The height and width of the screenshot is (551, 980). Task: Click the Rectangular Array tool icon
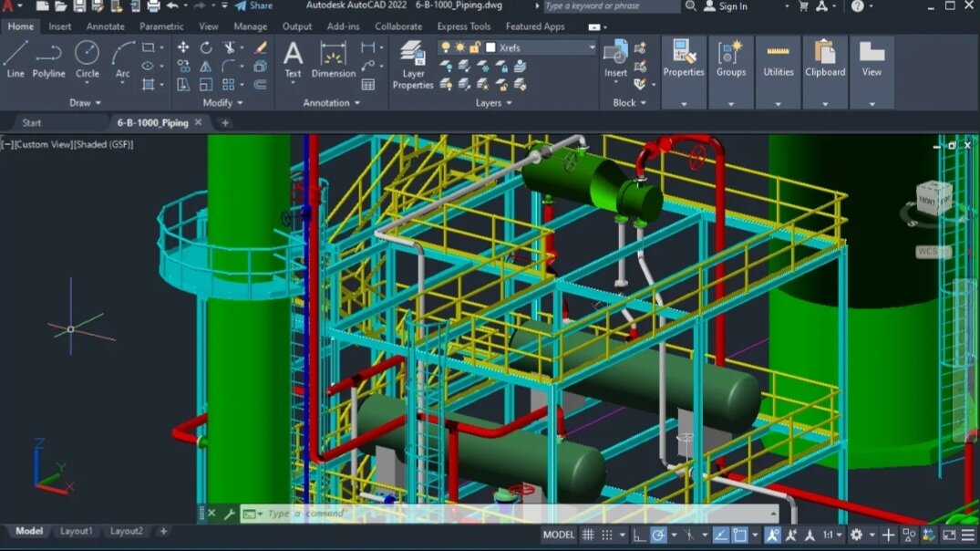[229, 85]
